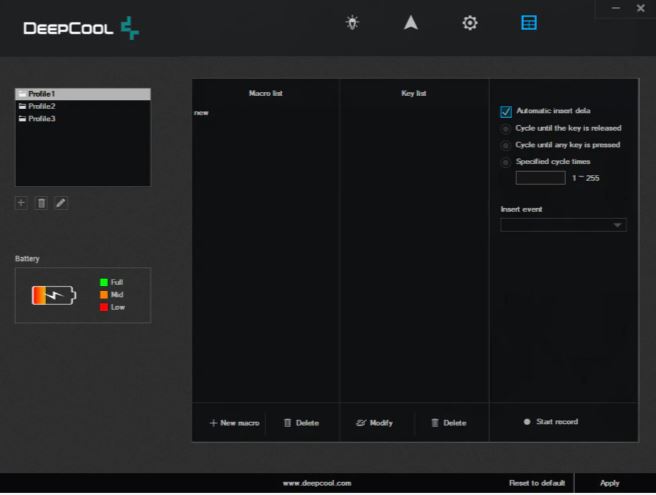
Task: Click the New macro button
Action: tap(234, 423)
